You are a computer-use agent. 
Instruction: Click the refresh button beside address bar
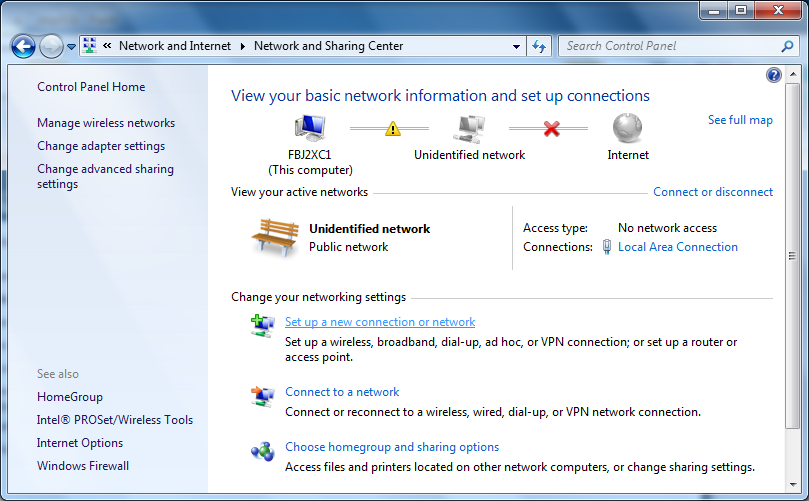pyautogui.click(x=539, y=46)
